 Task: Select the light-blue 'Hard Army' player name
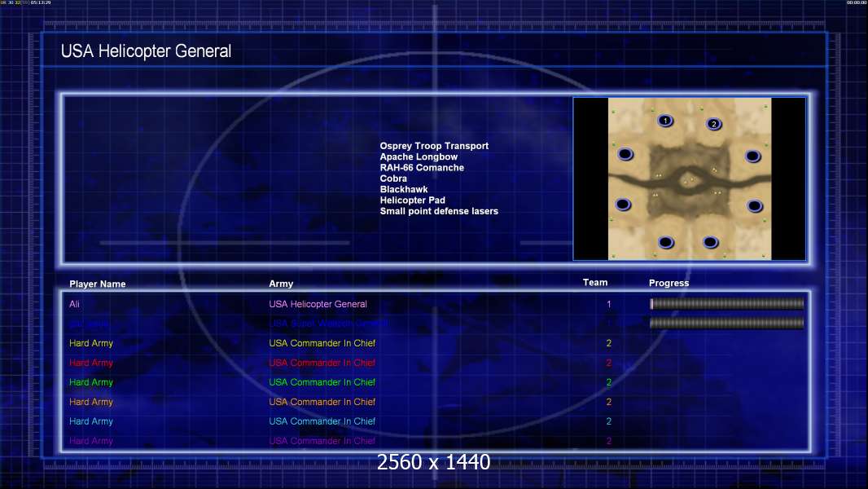point(90,421)
